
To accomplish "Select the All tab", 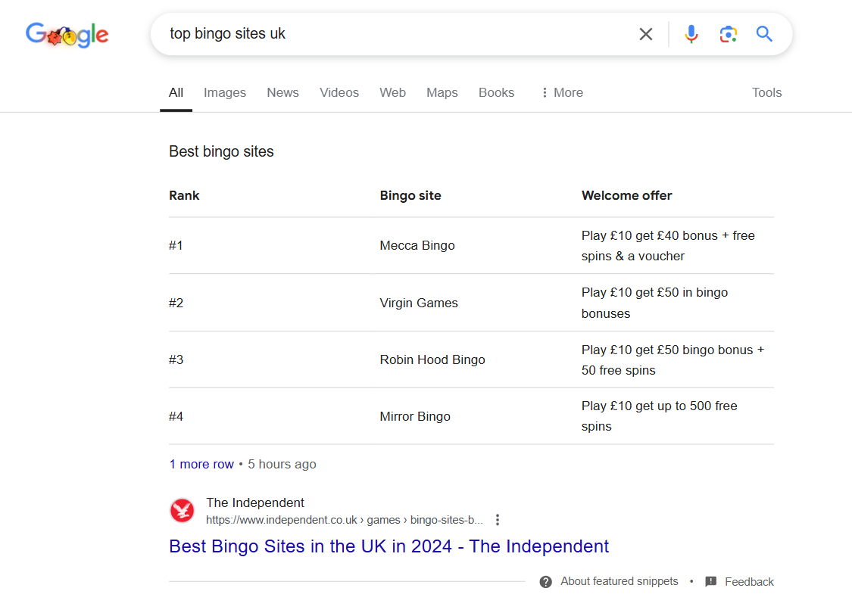I will 176,93.
